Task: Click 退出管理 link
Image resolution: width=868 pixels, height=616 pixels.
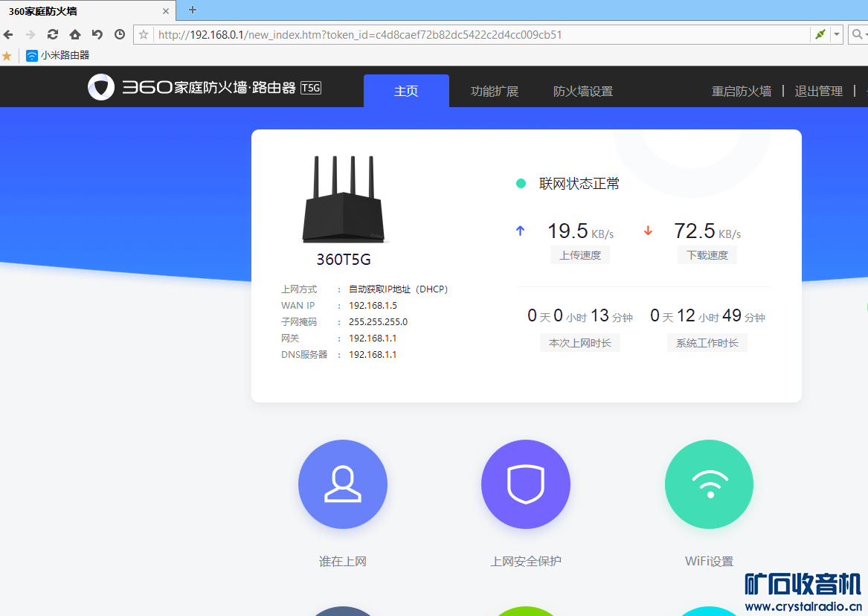Action: 819,92
